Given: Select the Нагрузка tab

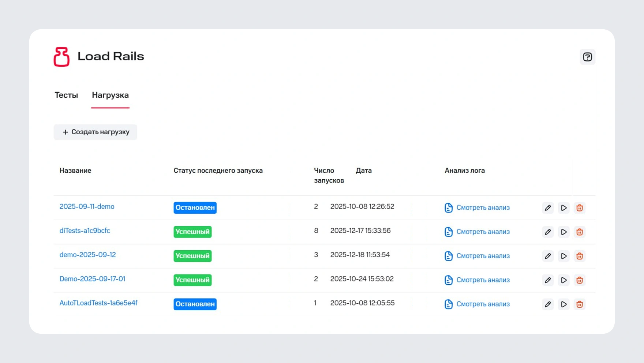Looking at the screenshot, I should pos(110,95).
